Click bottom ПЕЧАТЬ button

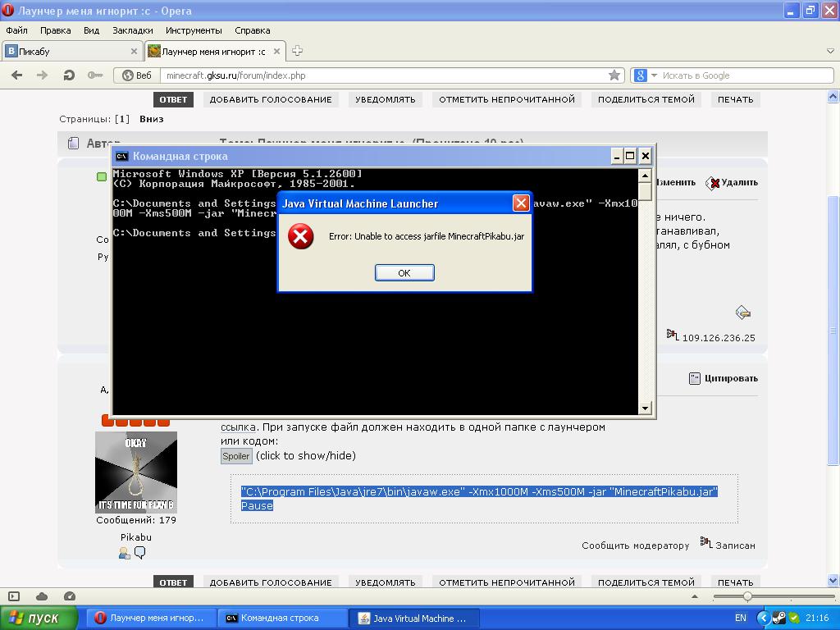736,582
